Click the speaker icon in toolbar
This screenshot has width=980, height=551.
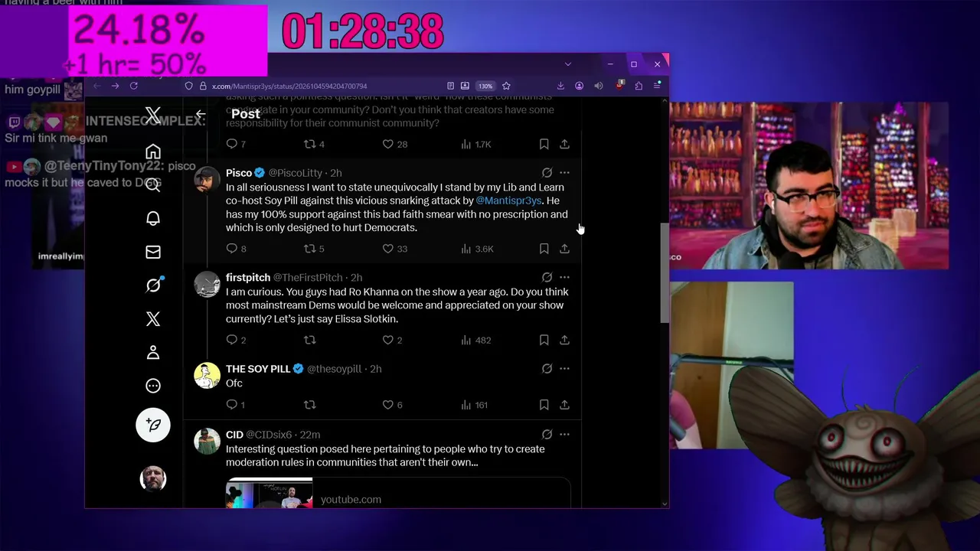click(x=598, y=86)
